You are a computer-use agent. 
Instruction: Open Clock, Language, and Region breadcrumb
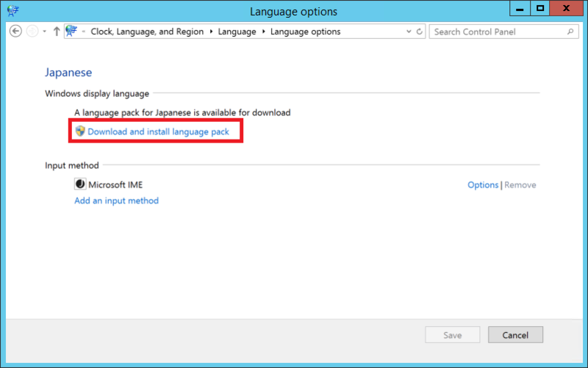[x=147, y=32]
